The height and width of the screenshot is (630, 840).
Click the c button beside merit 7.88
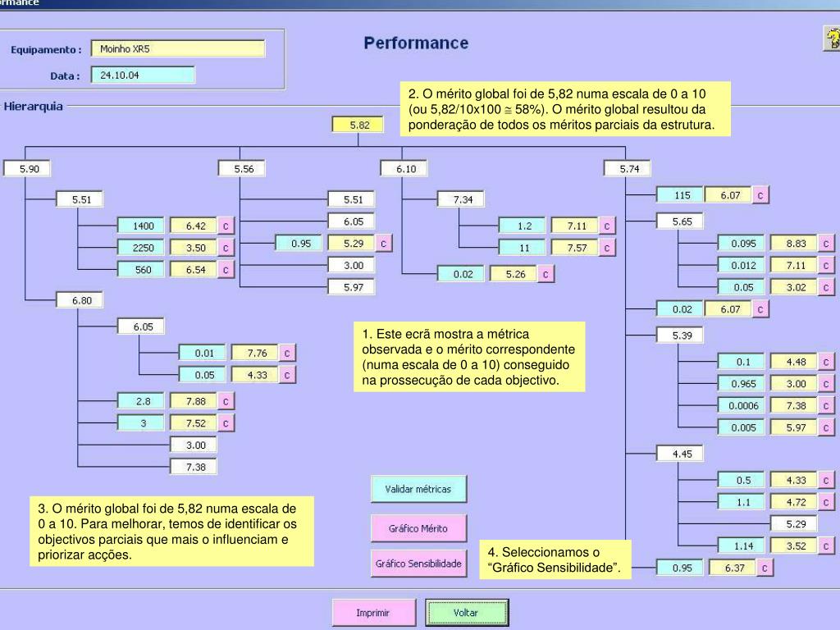[x=226, y=401]
